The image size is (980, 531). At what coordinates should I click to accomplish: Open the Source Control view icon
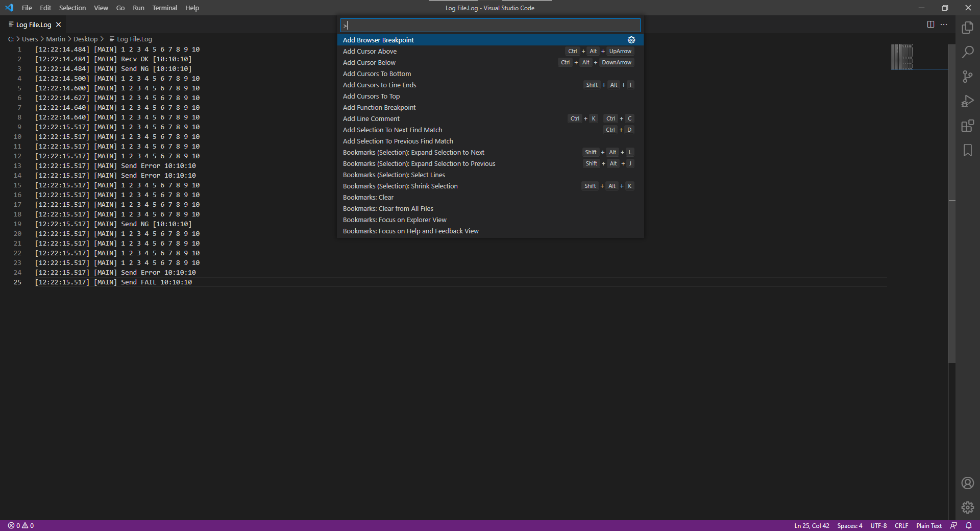click(x=967, y=77)
